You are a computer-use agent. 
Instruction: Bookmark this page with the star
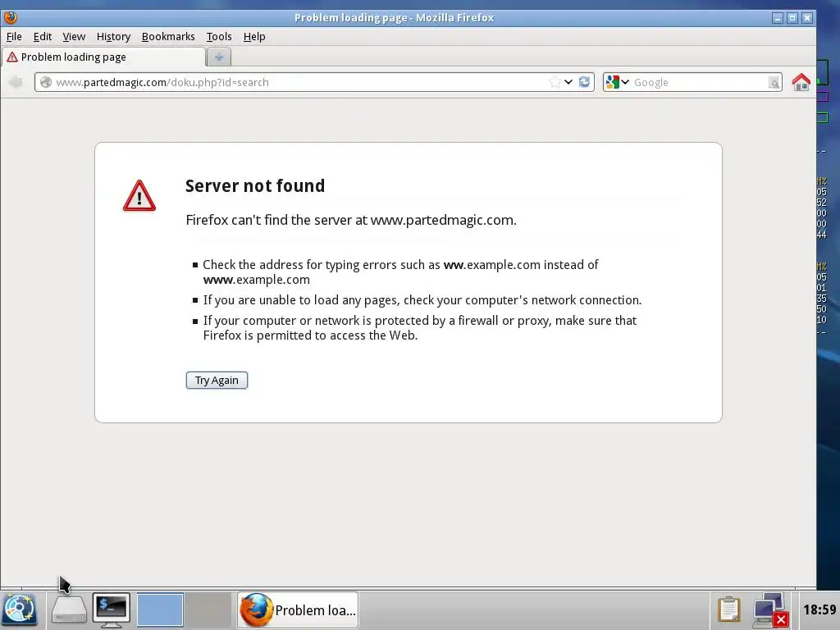555,82
